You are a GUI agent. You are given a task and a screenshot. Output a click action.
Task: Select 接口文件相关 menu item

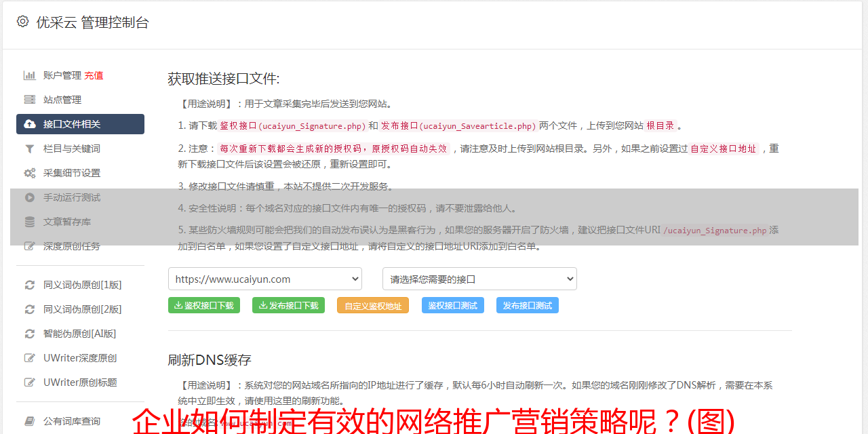click(x=80, y=124)
